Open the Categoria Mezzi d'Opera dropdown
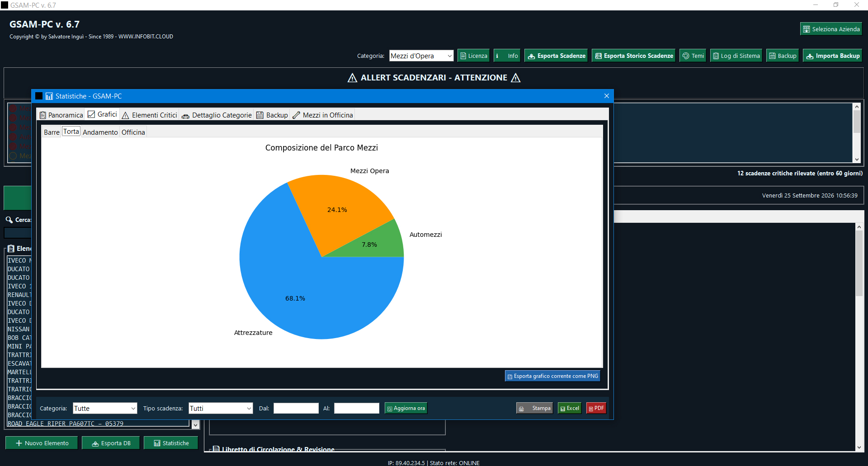868x466 pixels. click(x=421, y=56)
